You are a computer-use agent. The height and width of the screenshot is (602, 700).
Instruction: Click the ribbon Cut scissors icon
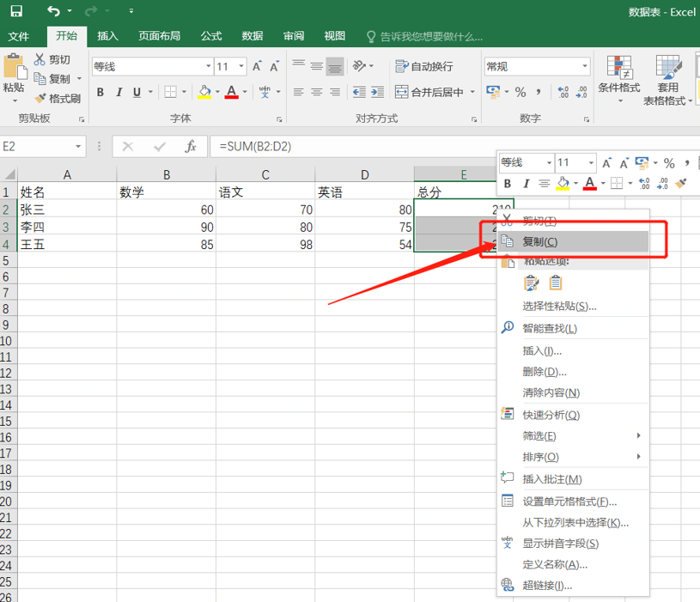point(40,59)
